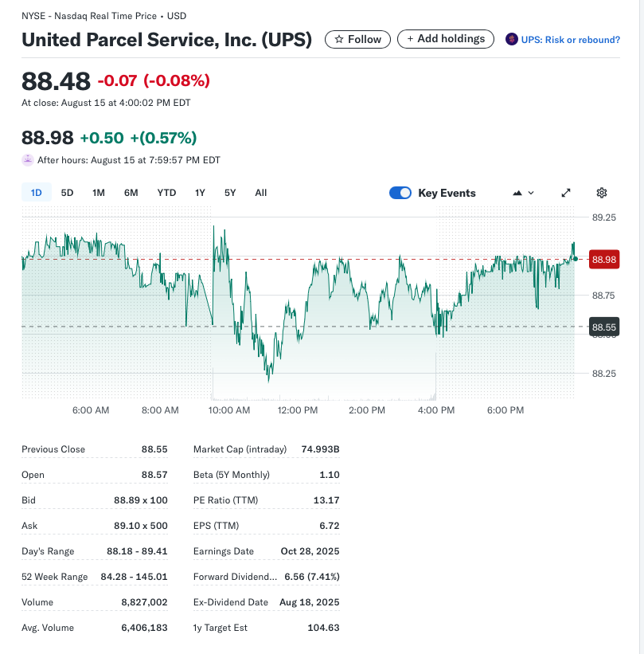Switch to the 1Y time range

tap(200, 193)
